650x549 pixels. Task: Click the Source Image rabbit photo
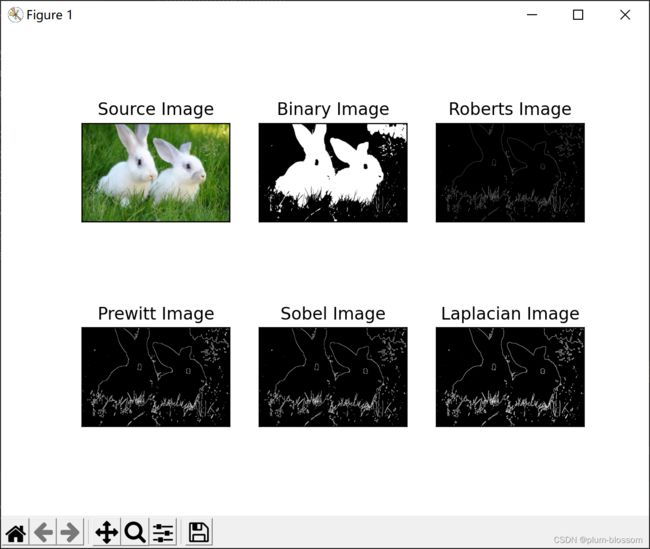click(156, 172)
